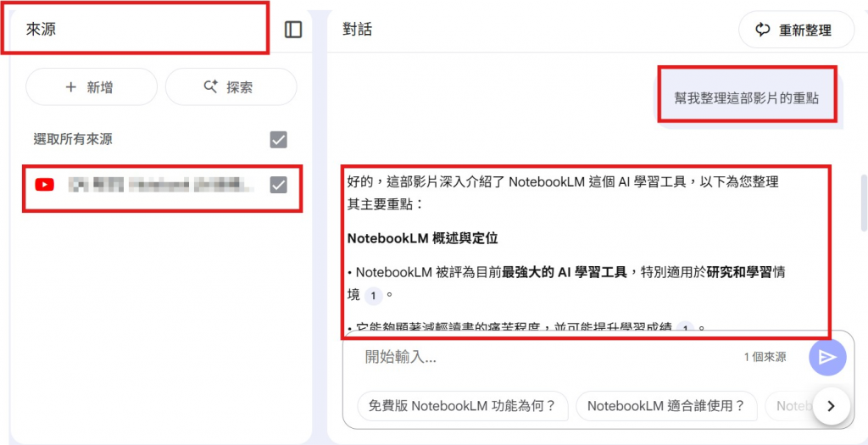Click the 對話 panel heading

click(358, 30)
